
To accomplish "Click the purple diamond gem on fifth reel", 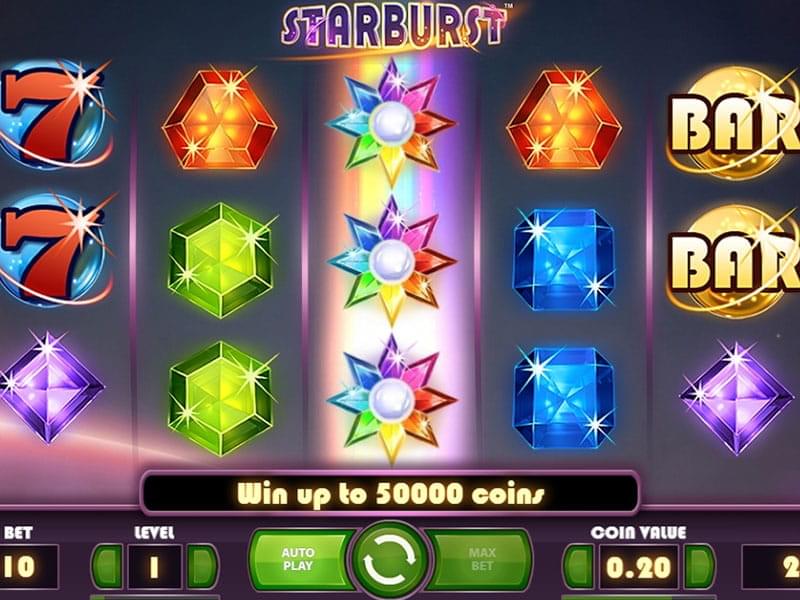I will click(736, 397).
